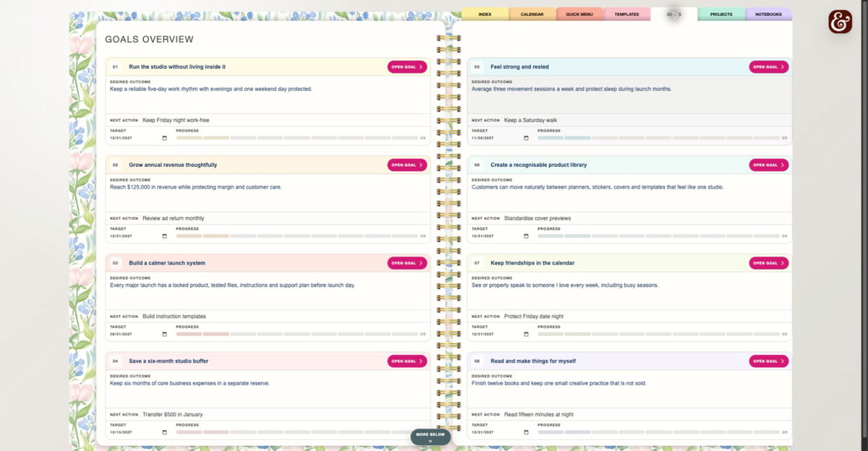Switch to the Index tab

tap(485, 14)
